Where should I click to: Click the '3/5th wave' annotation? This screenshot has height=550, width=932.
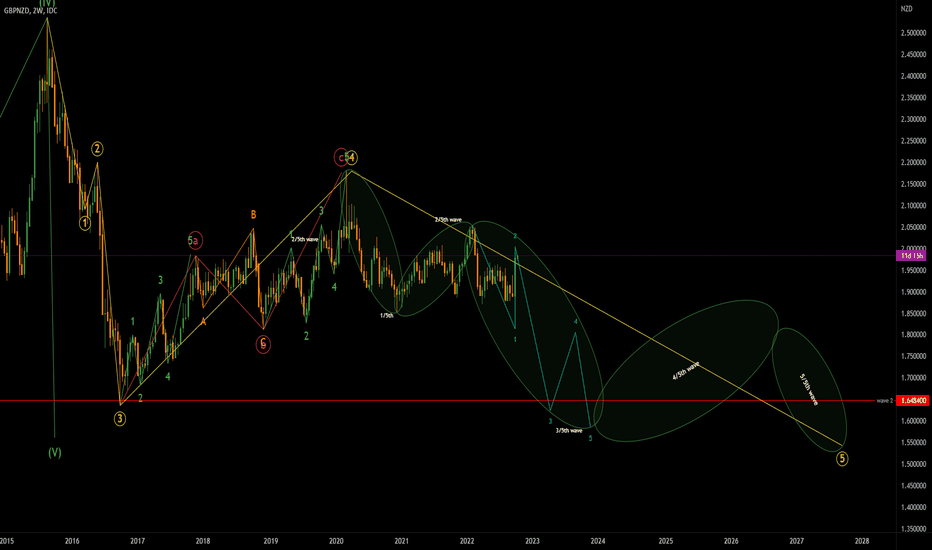pos(569,430)
